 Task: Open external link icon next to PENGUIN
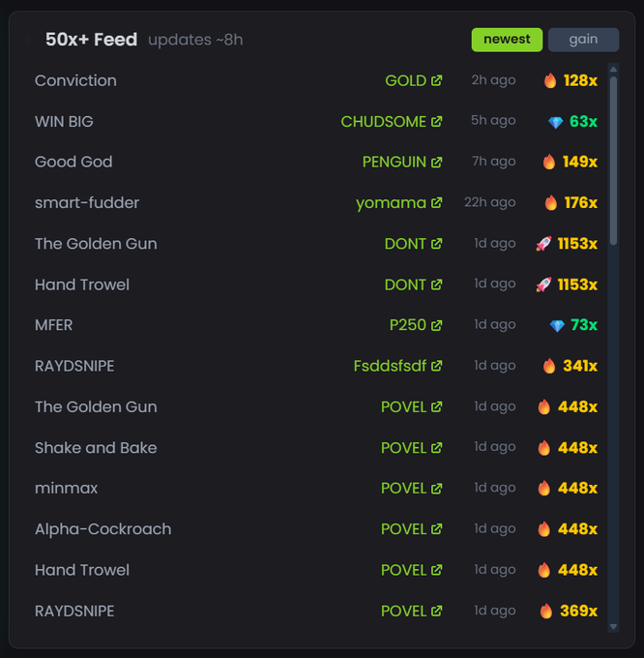437,163
